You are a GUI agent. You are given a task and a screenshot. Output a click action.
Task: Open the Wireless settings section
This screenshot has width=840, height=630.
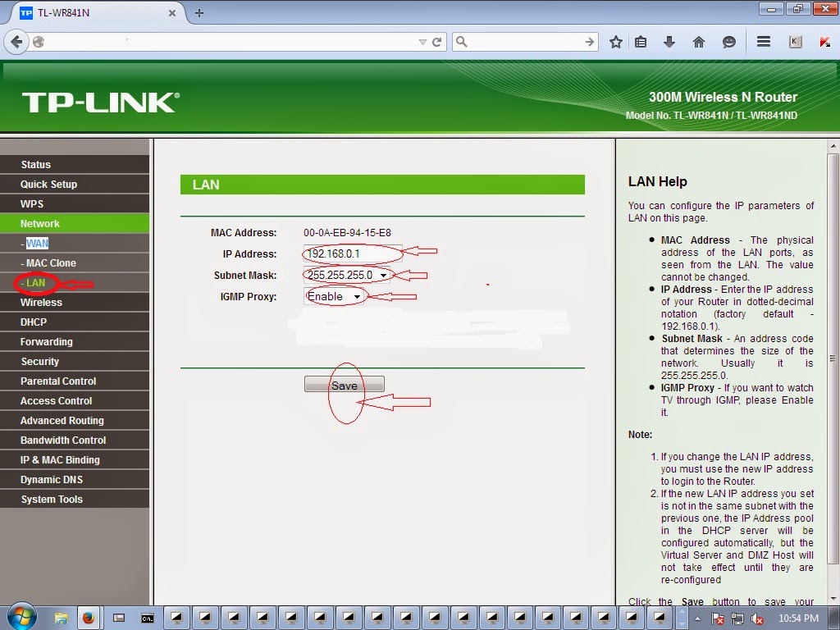[41, 302]
